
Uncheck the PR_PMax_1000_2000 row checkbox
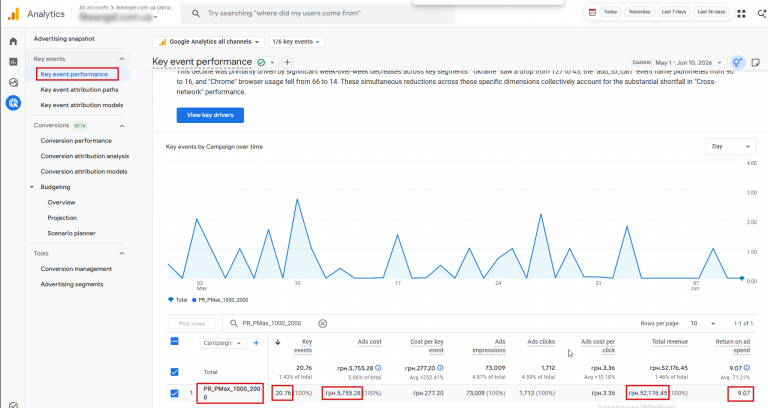(x=174, y=393)
